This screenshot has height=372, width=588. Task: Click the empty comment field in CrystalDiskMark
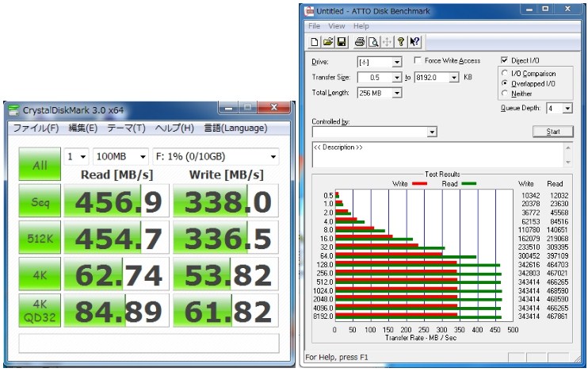click(x=149, y=343)
